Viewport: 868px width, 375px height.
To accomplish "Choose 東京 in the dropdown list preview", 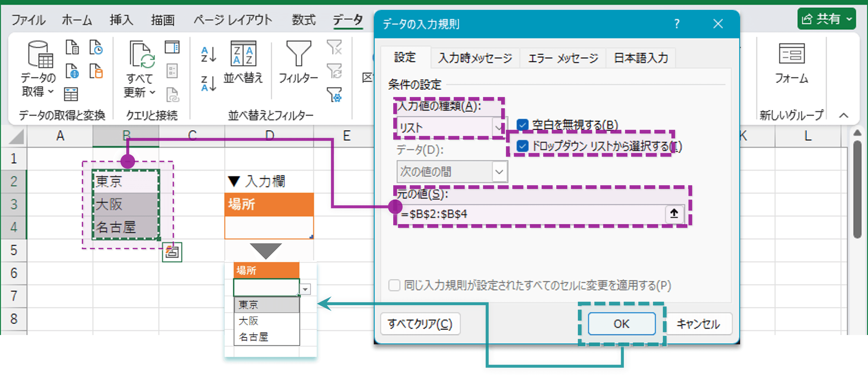I will click(x=266, y=305).
